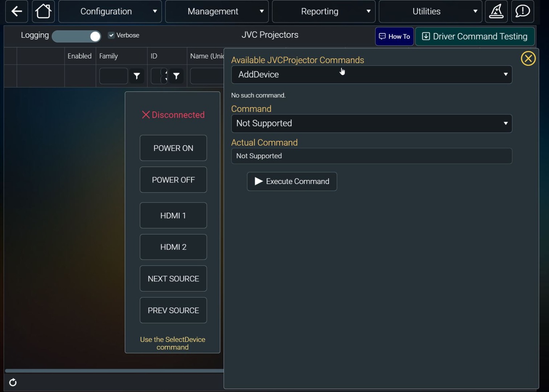This screenshot has width=549, height=392.
Task: Expand the Available JVCProjector Commands dropdown
Action: 372,75
